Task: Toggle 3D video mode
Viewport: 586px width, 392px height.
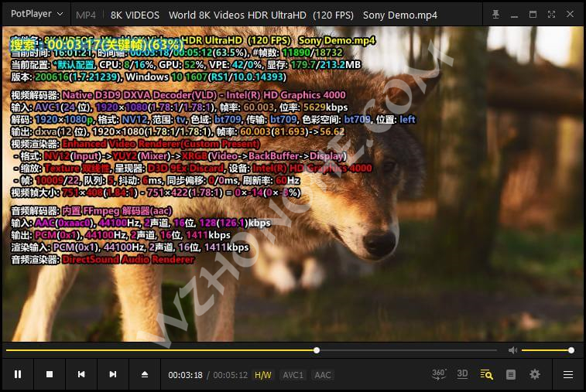Action: click(x=462, y=374)
